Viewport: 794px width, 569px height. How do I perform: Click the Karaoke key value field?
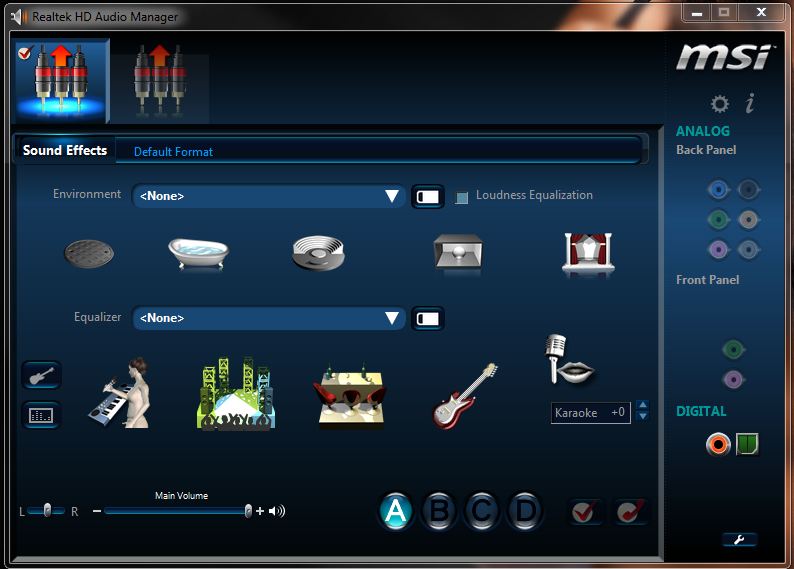590,413
